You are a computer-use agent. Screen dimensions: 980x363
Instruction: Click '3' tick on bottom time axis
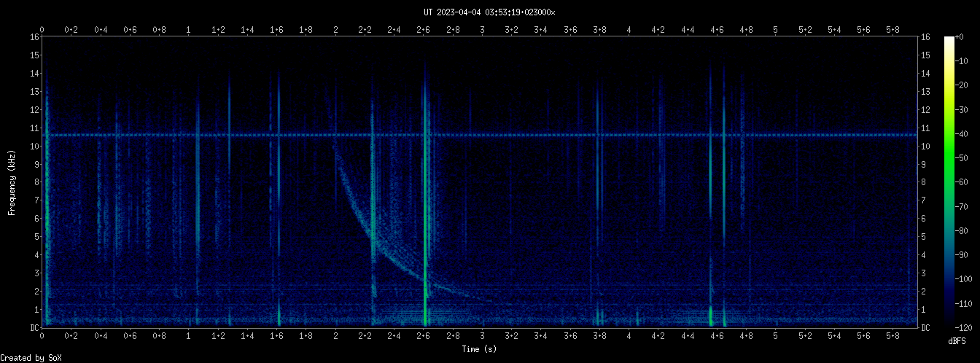pos(482,336)
